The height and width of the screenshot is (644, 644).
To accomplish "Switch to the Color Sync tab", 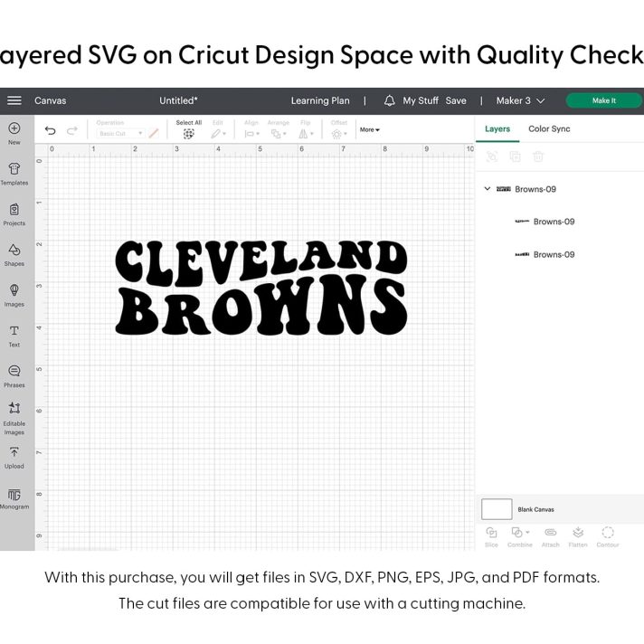I will (x=549, y=129).
